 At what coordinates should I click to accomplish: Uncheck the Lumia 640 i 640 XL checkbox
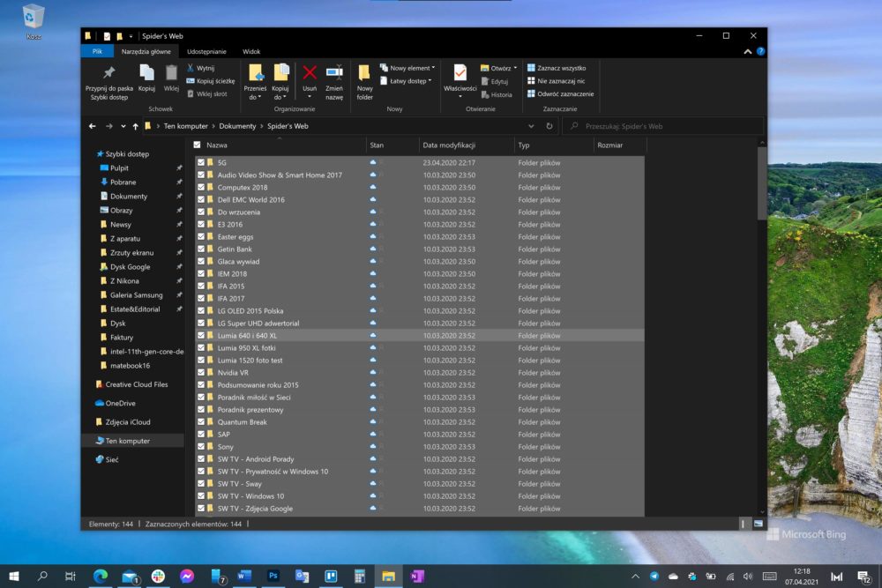coord(201,336)
